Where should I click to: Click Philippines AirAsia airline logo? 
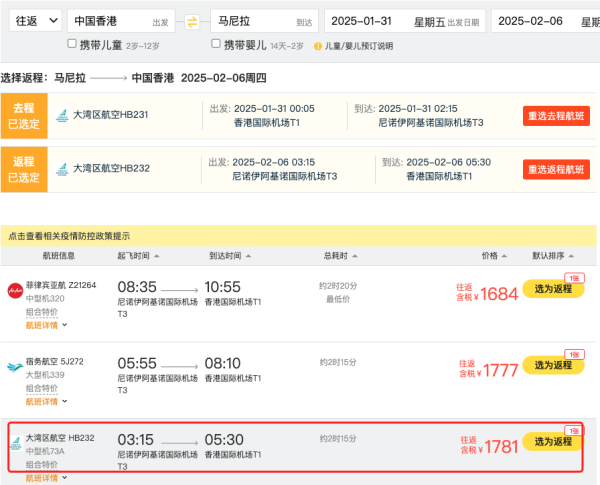pos(15,291)
